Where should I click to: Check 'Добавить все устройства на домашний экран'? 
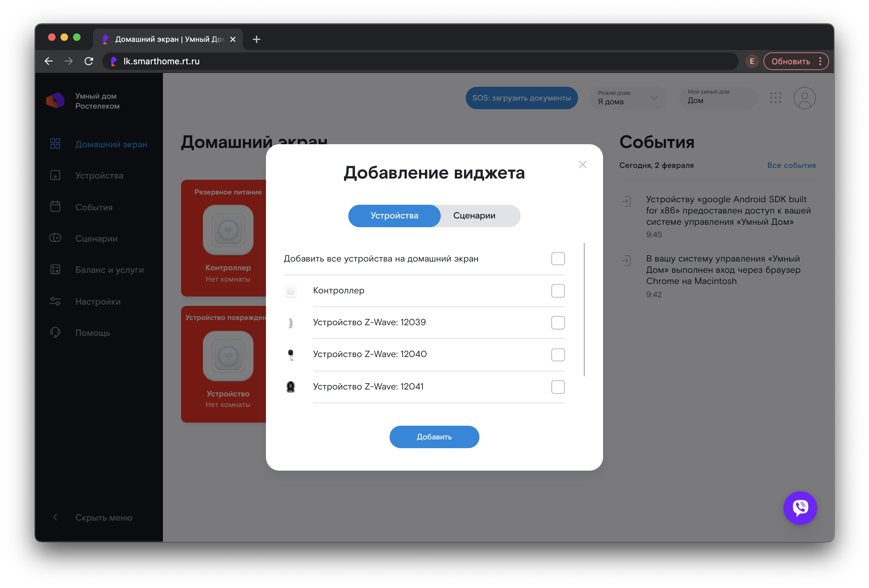(x=557, y=259)
